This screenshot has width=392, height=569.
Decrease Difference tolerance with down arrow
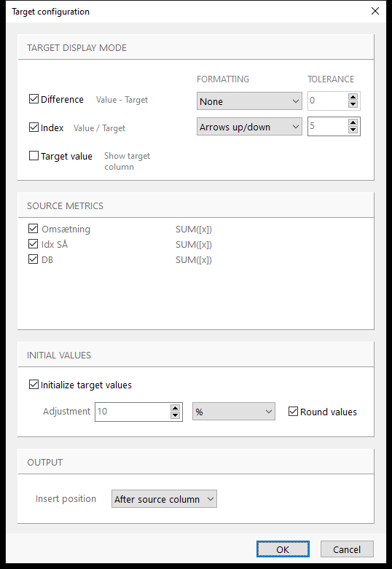click(353, 104)
